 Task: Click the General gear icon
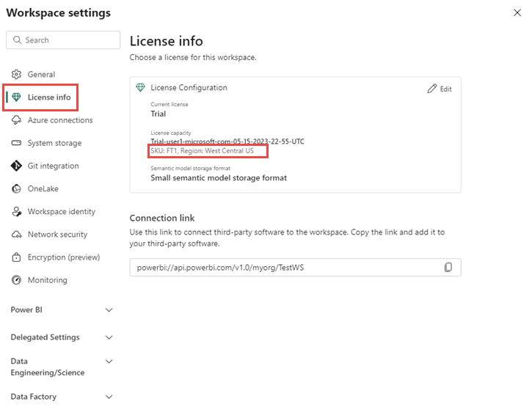pyautogui.click(x=17, y=74)
